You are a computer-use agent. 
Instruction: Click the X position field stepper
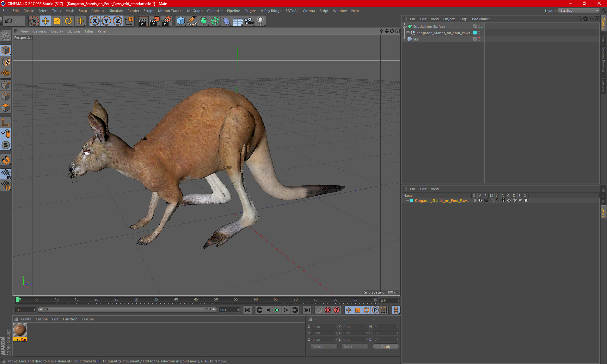(x=336, y=327)
